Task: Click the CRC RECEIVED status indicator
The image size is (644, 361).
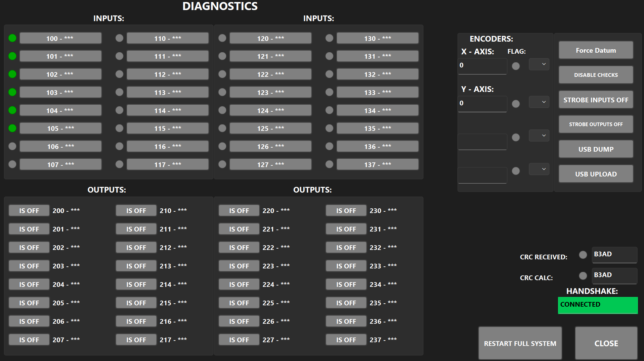Action: click(x=583, y=255)
